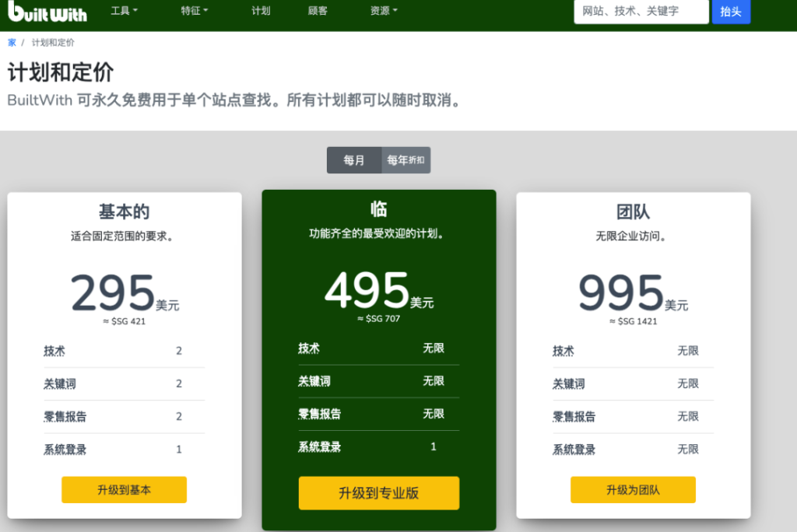The height and width of the screenshot is (532, 797).
Task: Click the 升级到基本 button
Action: tap(124, 490)
